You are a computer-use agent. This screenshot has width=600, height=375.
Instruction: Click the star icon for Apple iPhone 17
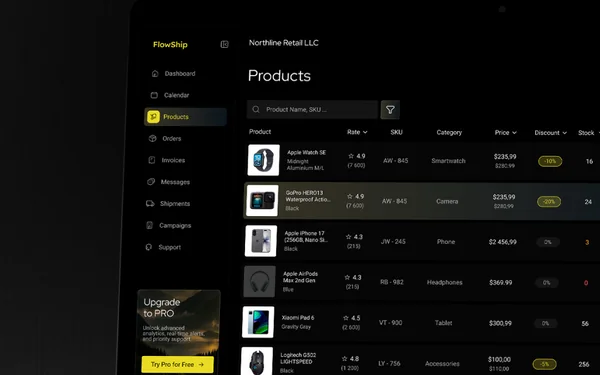349,237
